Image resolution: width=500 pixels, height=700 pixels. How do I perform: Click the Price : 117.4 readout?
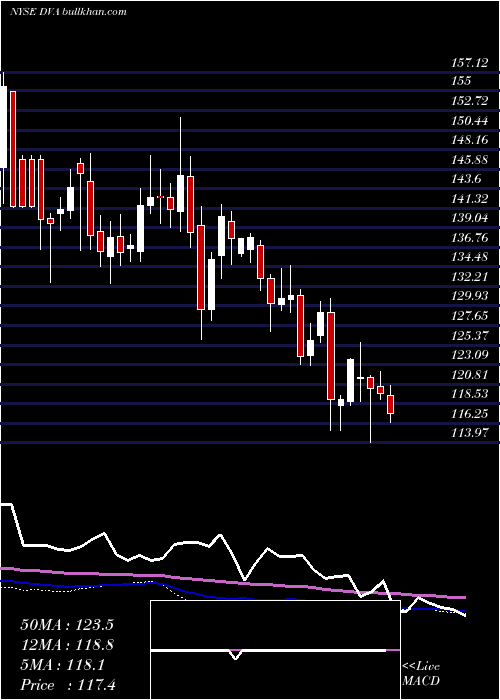coord(68,685)
